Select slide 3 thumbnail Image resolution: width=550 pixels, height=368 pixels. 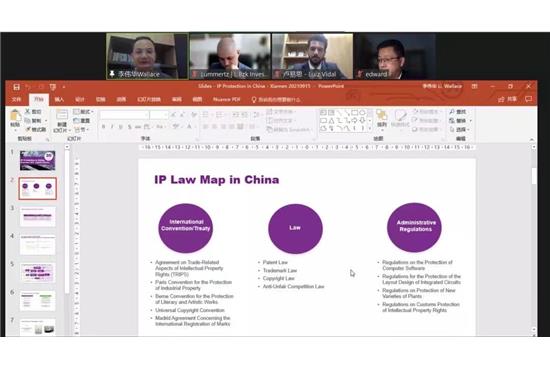point(38,216)
